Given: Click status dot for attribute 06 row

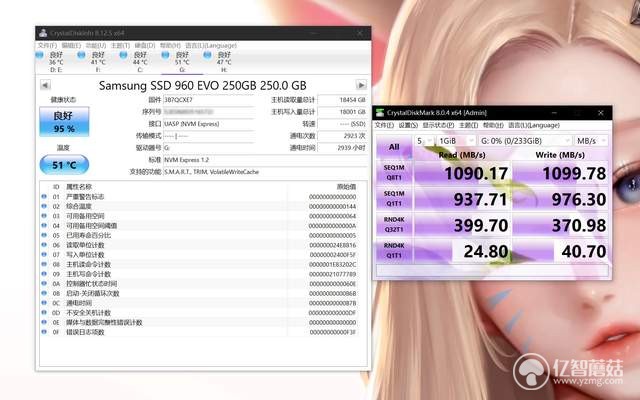Looking at the screenshot, I should coord(44,245).
